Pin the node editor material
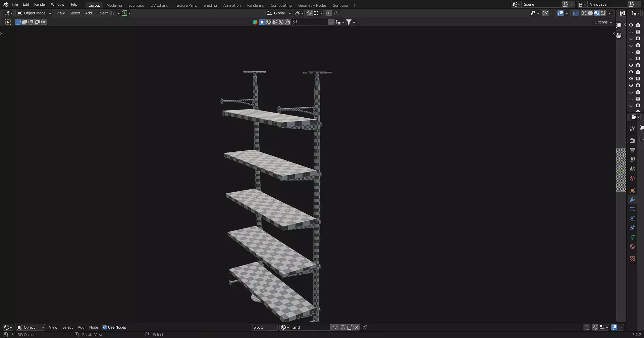Screen dimensions: 644x338 [365, 327]
